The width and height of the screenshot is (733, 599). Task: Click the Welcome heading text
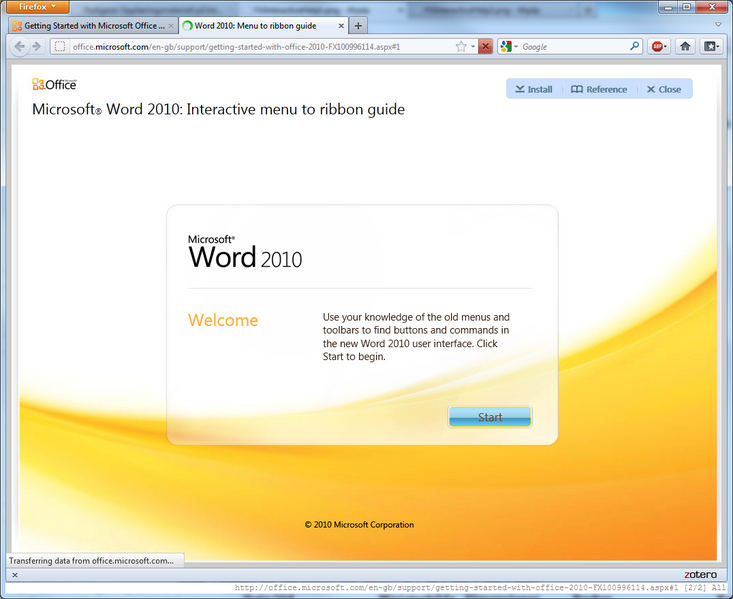pos(223,320)
